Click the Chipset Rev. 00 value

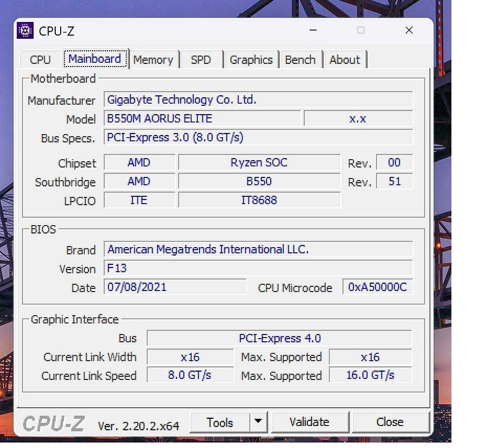pyautogui.click(x=394, y=162)
